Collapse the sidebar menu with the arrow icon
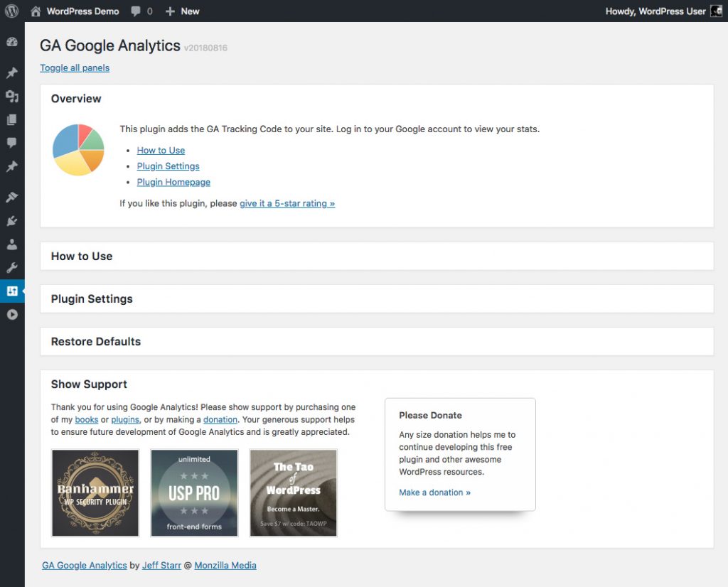The height and width of the screenshot is (587, 728). (x=12, y=314)
